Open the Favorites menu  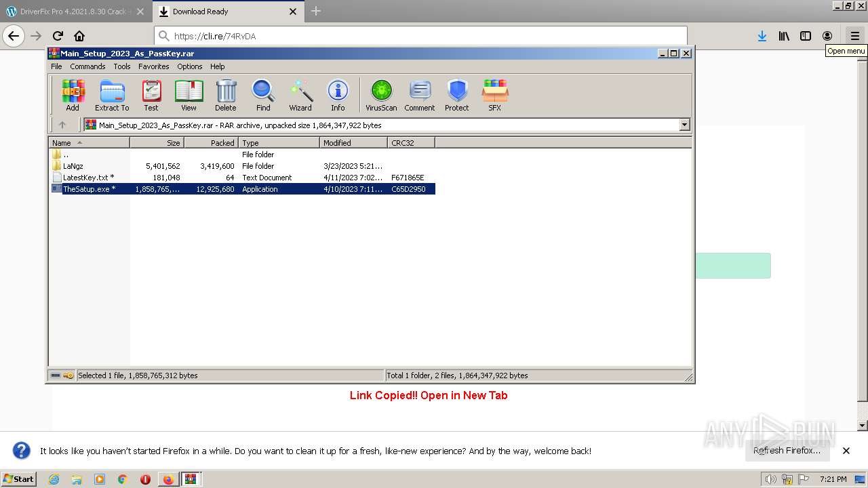(154, 66)
